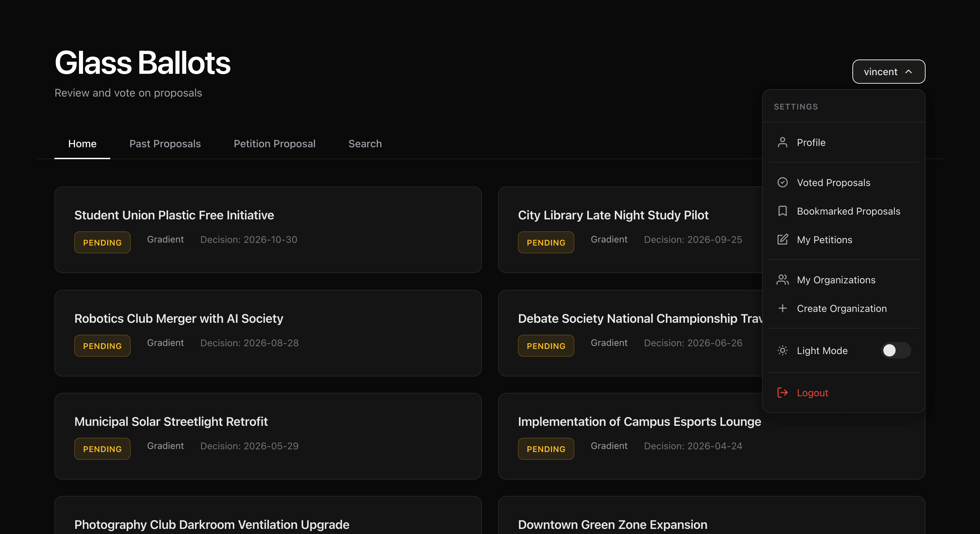
Task: Open Implementation of Campus Esports Lounge card
Action: coord(639,422)
